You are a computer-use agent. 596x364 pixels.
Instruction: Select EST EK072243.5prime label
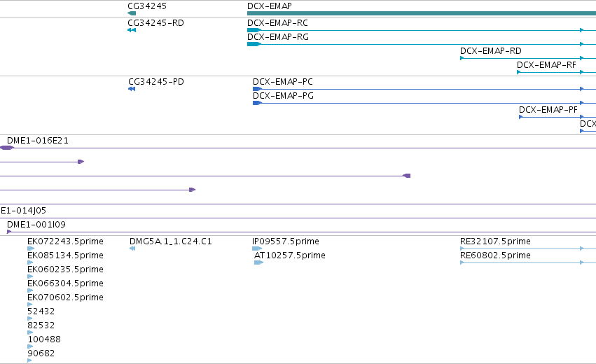click(65, 241)
